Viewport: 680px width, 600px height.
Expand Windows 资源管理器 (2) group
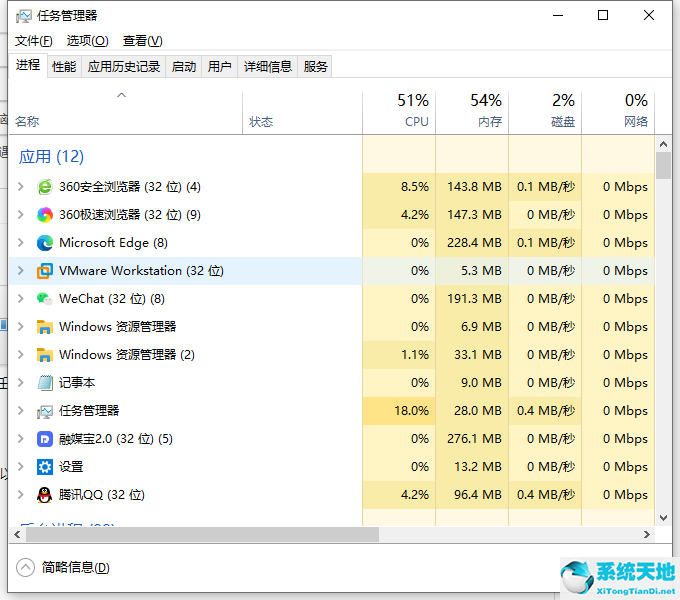(20, 355)
